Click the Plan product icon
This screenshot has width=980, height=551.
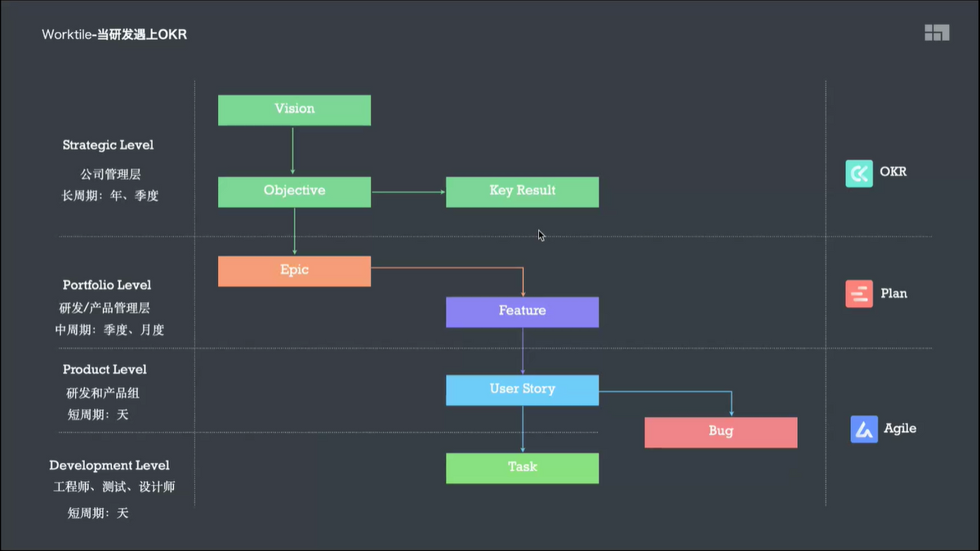859,294
